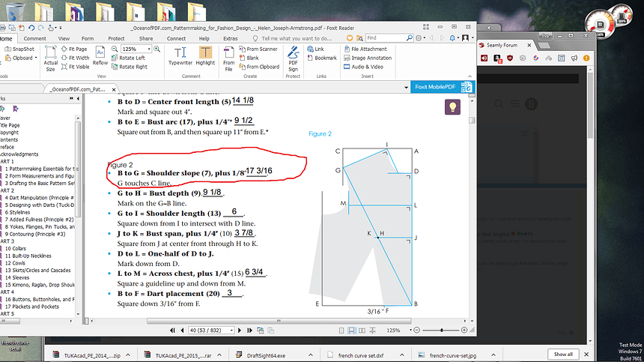Create a Blank PDF

(249, 58)
